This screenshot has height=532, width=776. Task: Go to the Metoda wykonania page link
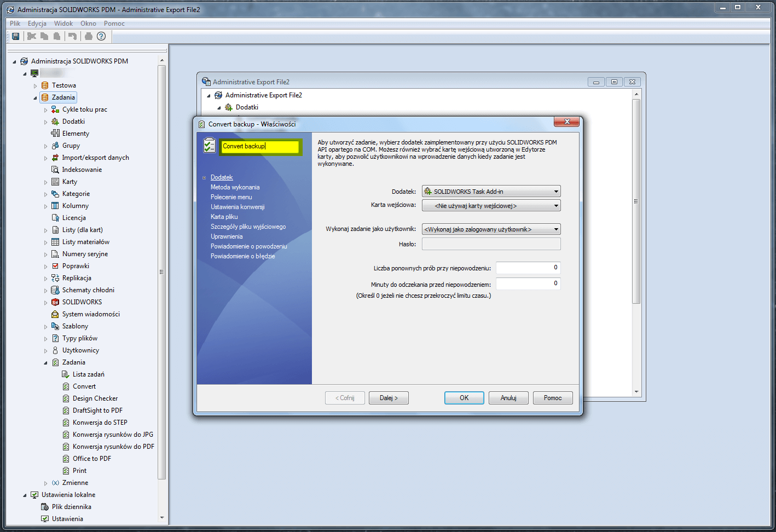(235, 187)
